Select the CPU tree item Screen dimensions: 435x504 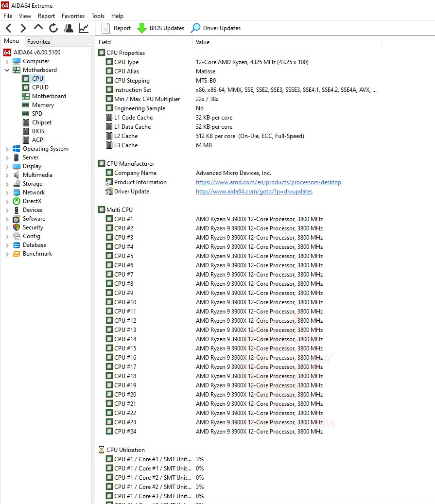[33, 78]
